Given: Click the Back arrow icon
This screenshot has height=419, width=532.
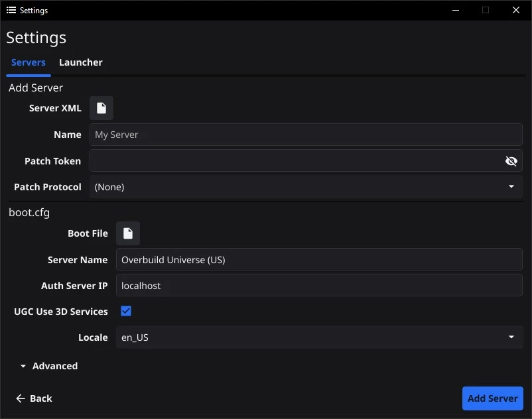Looking at the screenshot, I should [x=21, y=398].
